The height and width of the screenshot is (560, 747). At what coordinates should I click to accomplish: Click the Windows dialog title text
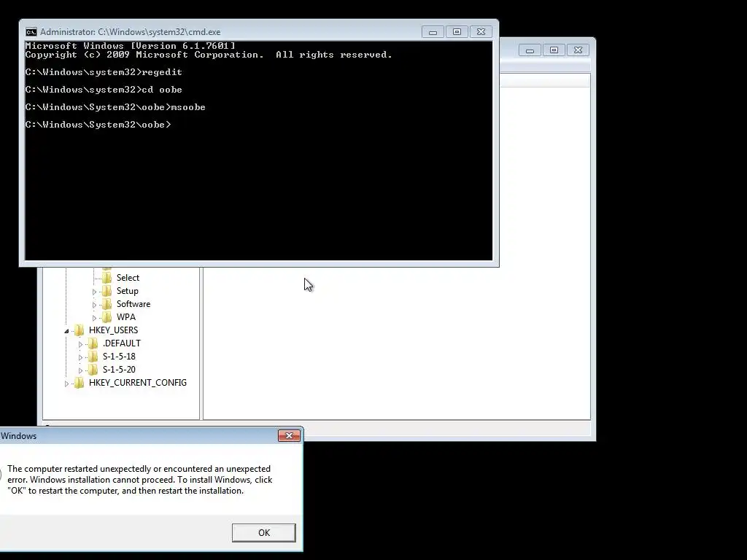[18, 436]
